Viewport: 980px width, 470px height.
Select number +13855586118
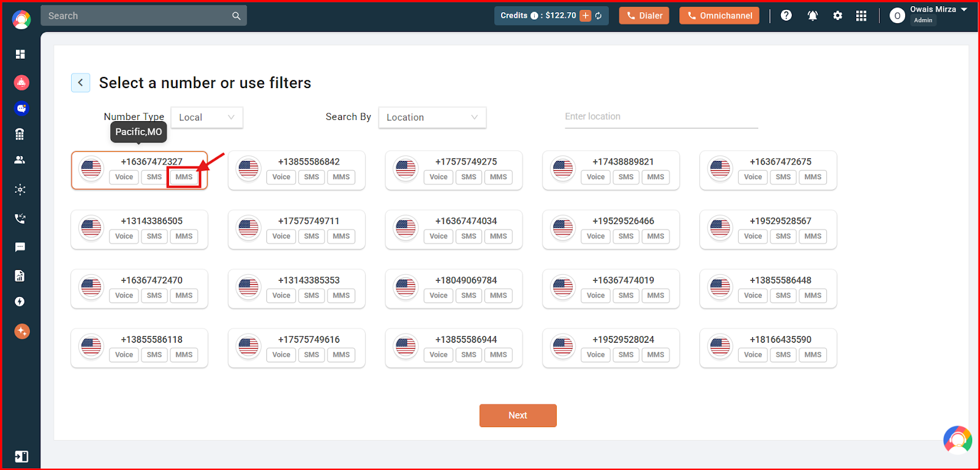point(140,348)
